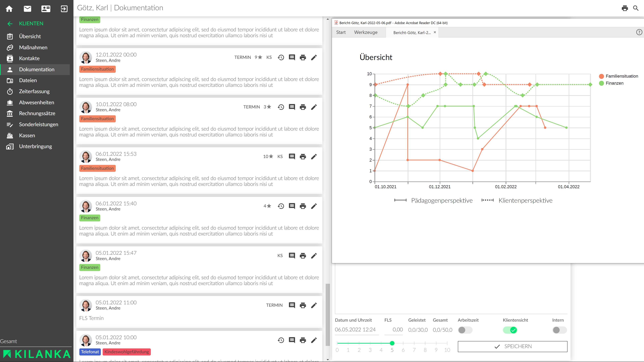Click the print icon in header
Viewport: 644px width, 362px height.
[x=625, y=8]
